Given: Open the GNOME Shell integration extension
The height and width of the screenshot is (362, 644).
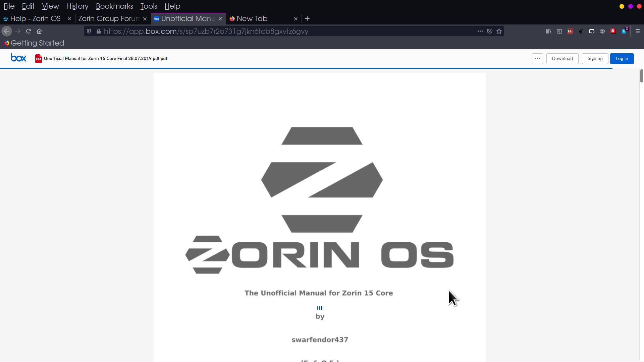Looking at the screenshot, I should pyautogui.click(x=581, y=31).
